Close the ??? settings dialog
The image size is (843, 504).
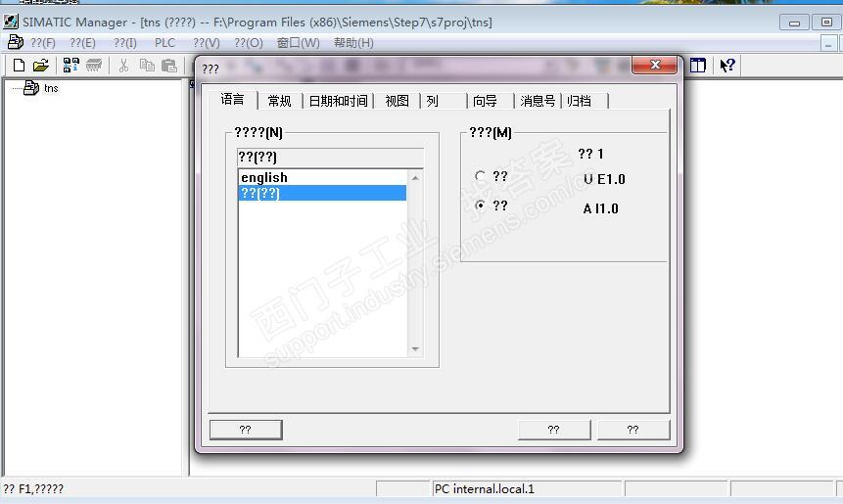[x=655, y=65]
